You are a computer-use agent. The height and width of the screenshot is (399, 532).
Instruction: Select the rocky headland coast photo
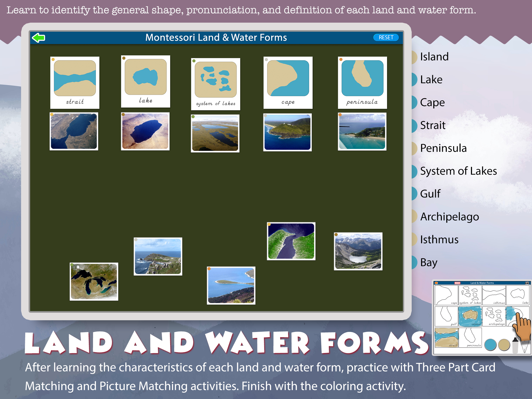(158, 256)
